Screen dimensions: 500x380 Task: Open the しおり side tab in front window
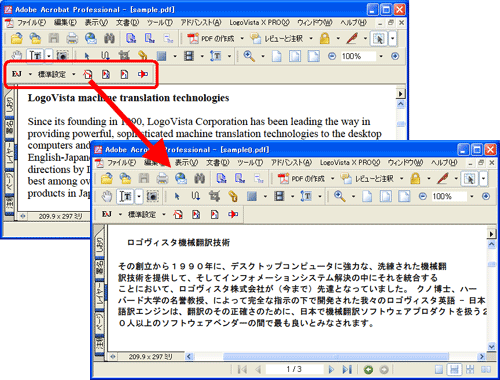tap(100, 245)
